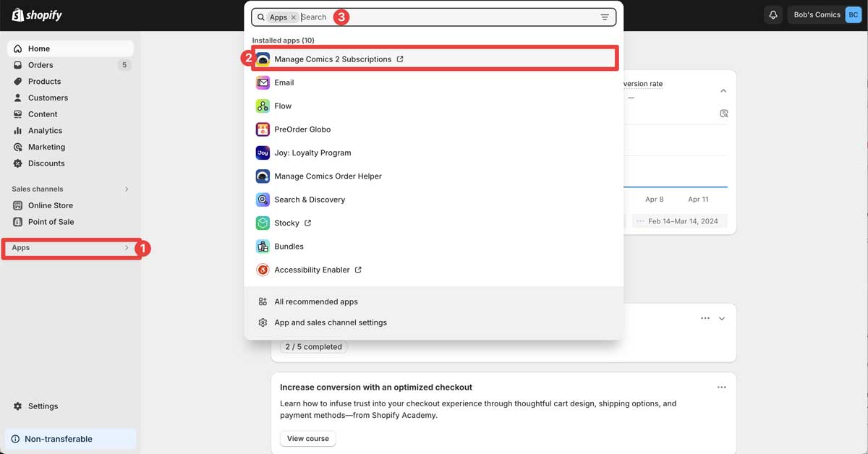Open the Stocky app
The image size is (868, 454).
[434, 223]
